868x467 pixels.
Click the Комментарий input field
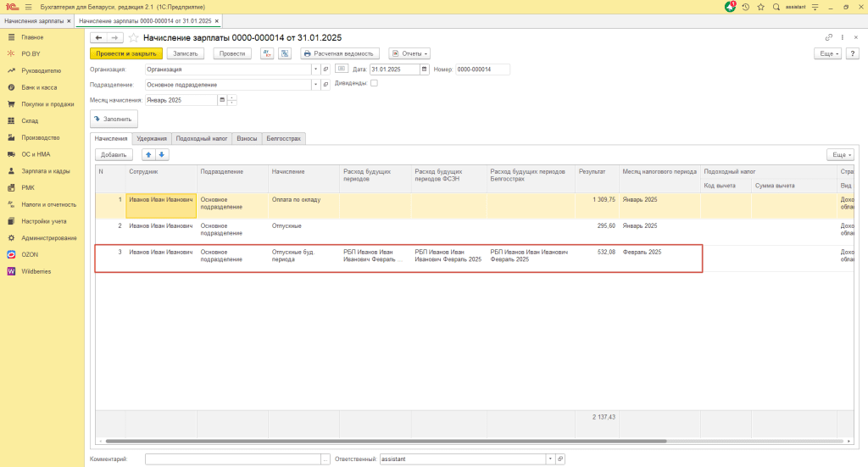(233, 459)
